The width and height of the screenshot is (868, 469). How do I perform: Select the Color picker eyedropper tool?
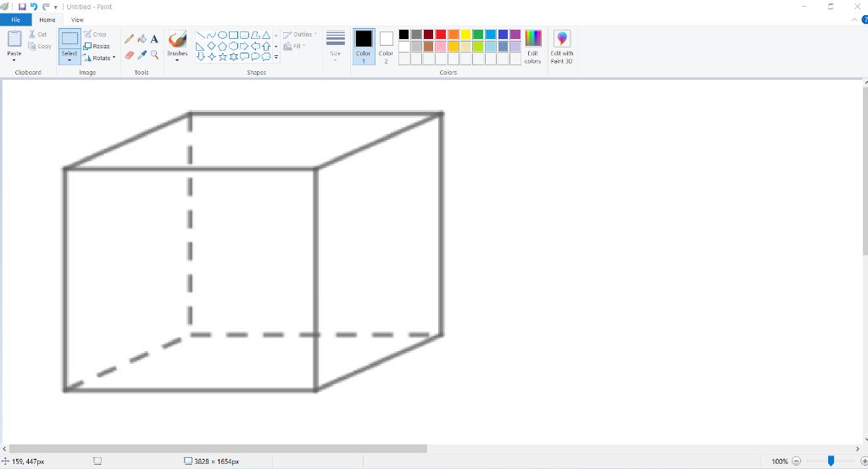(x=142, y=55)
